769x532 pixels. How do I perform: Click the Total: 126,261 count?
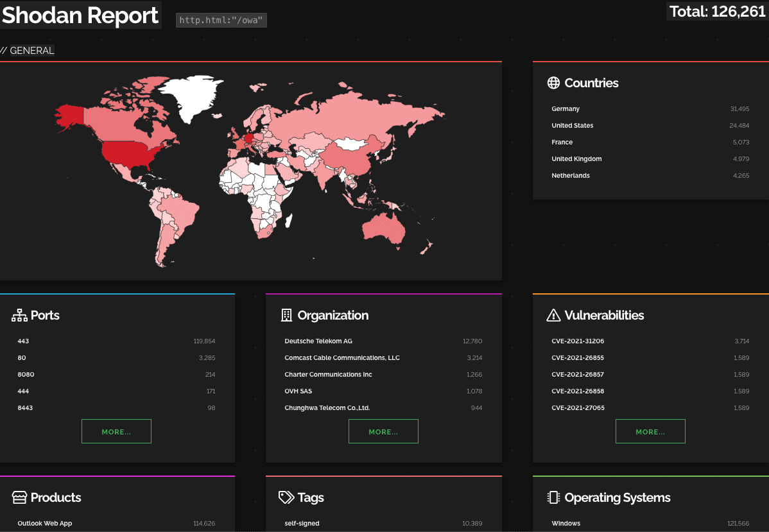pyautogui.click(x=717, y=12)
